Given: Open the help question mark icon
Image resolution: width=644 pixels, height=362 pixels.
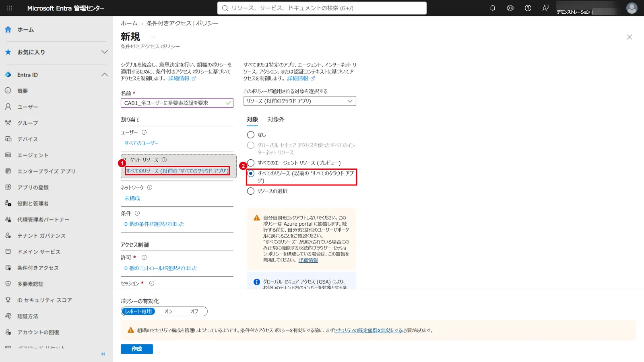Looking at the screenshot, I should 528,8.
